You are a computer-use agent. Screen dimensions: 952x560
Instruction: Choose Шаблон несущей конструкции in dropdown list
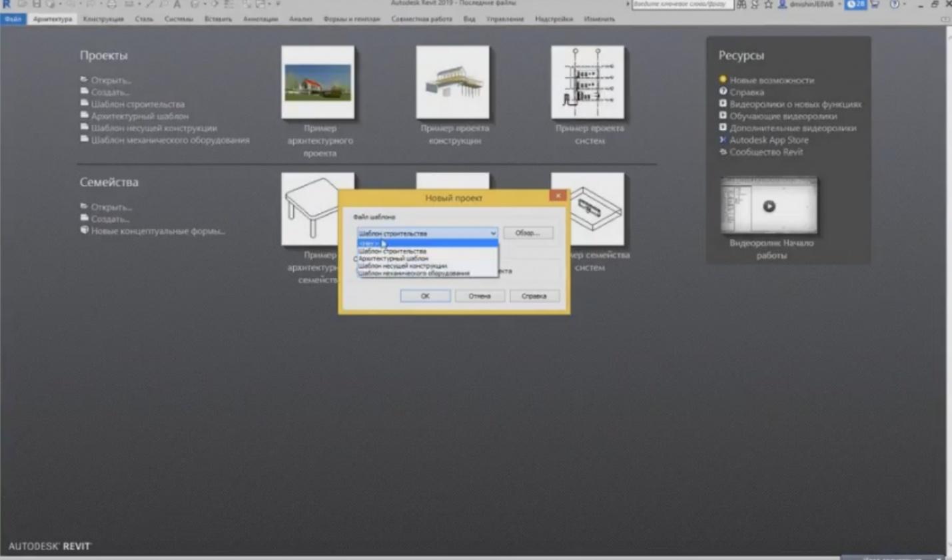coord(427,266)
